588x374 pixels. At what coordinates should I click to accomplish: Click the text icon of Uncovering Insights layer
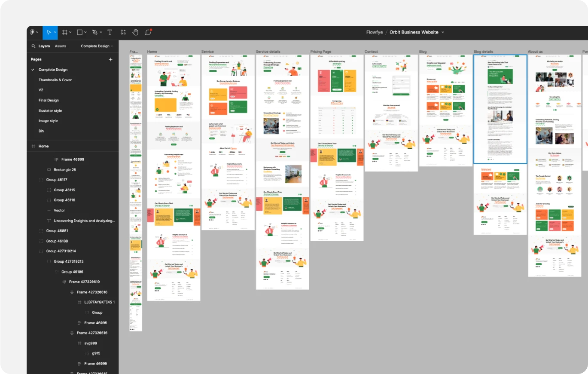(49, 221)
